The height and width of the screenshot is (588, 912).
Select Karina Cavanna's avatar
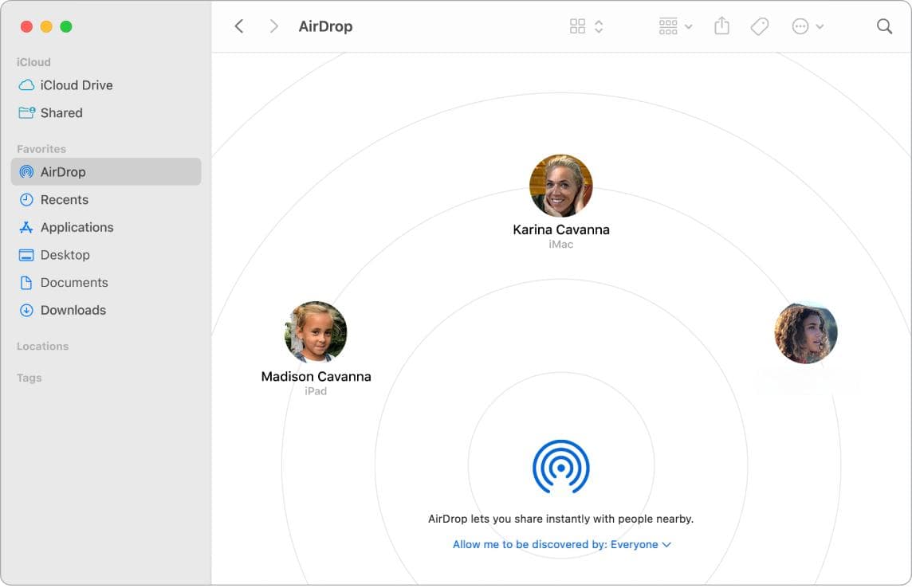(x=560, y=186)
